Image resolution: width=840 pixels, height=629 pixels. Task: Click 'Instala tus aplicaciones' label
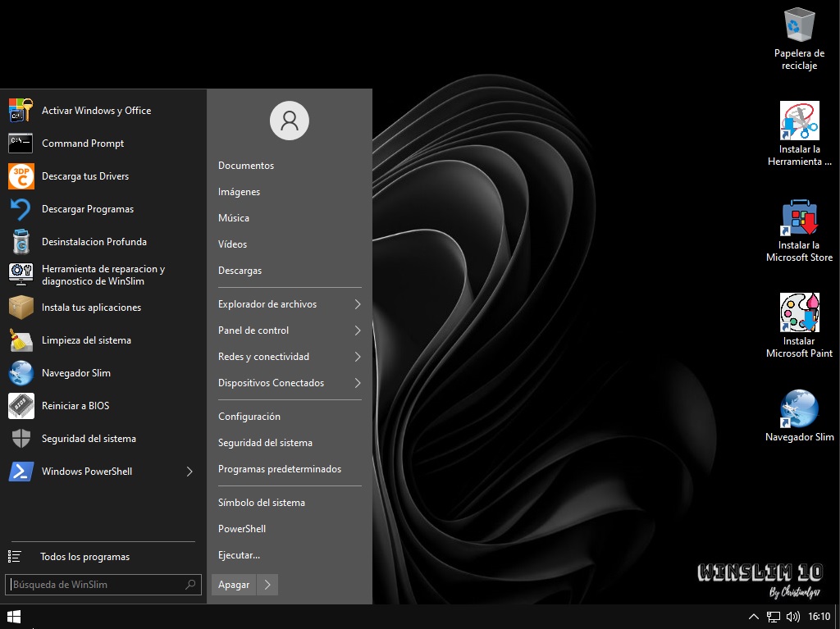click(92, 308)
